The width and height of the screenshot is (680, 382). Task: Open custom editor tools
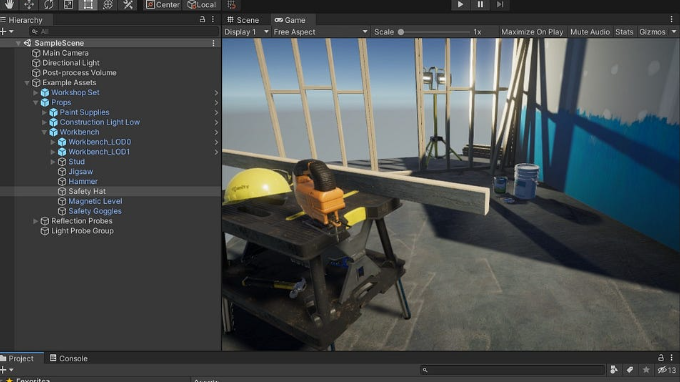[128, 5]
